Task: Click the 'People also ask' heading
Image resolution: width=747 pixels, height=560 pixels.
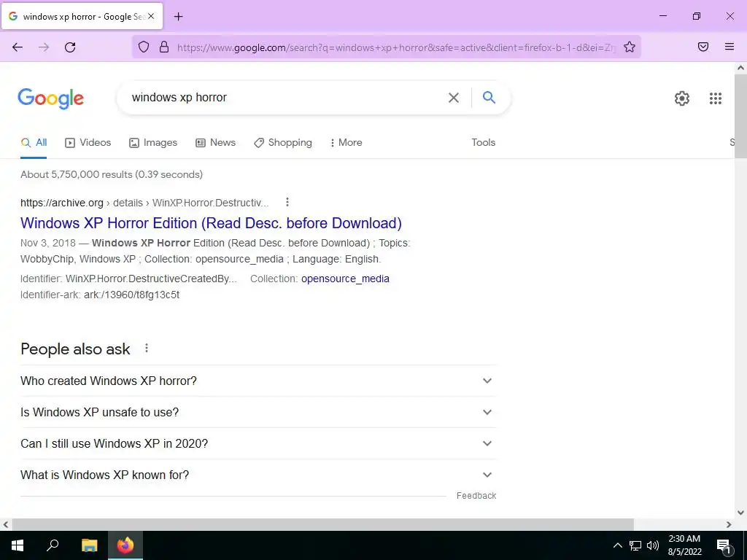Action: 75,349
